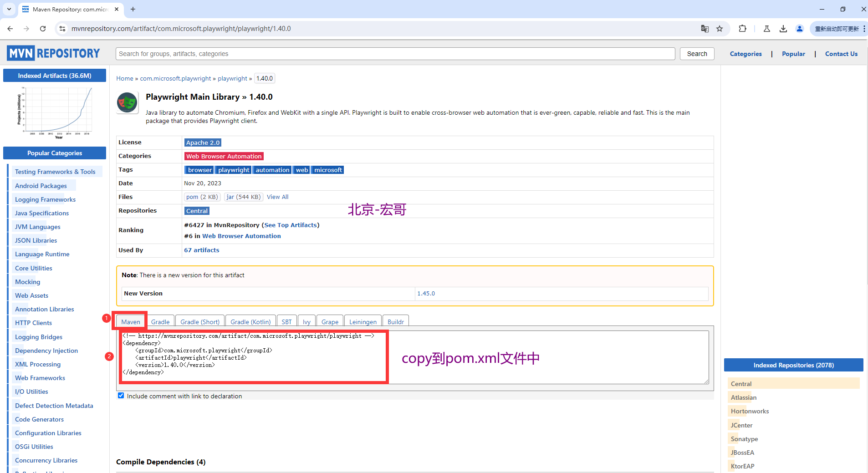Click the Central repository tag
The height and width of the screenshot is (473, 868).
click(197, 211)
